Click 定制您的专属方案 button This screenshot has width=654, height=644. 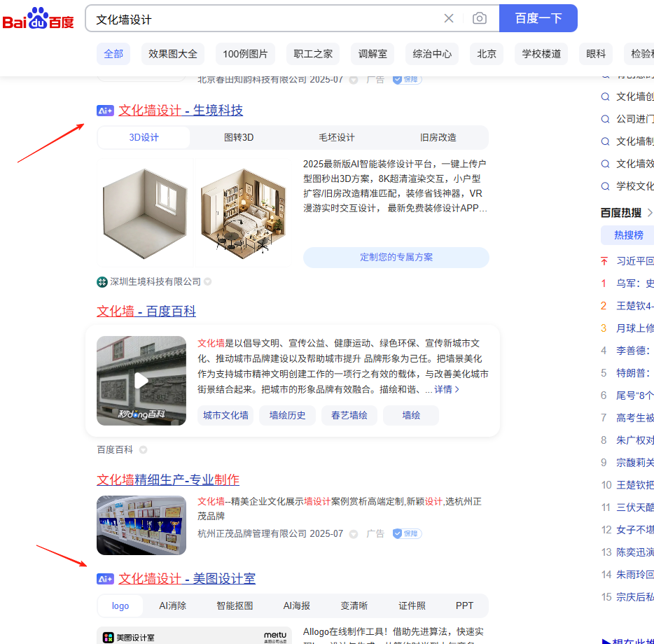(396, 258)
